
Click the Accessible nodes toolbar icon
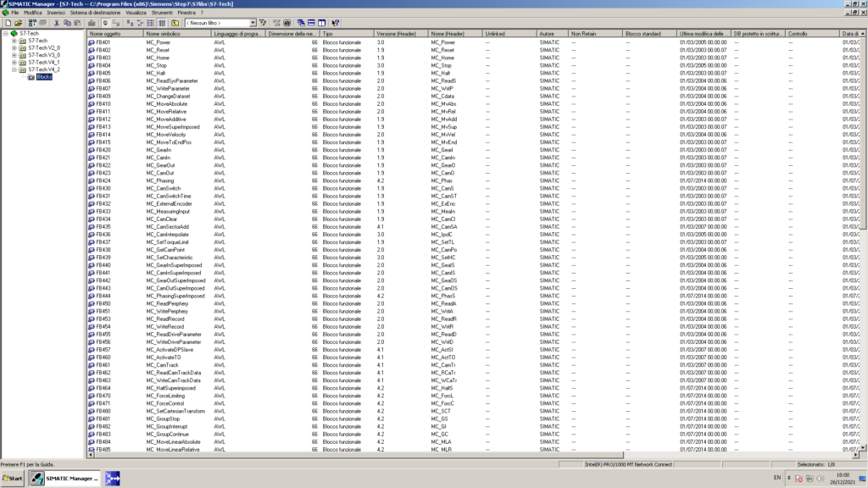coord(33,23)
